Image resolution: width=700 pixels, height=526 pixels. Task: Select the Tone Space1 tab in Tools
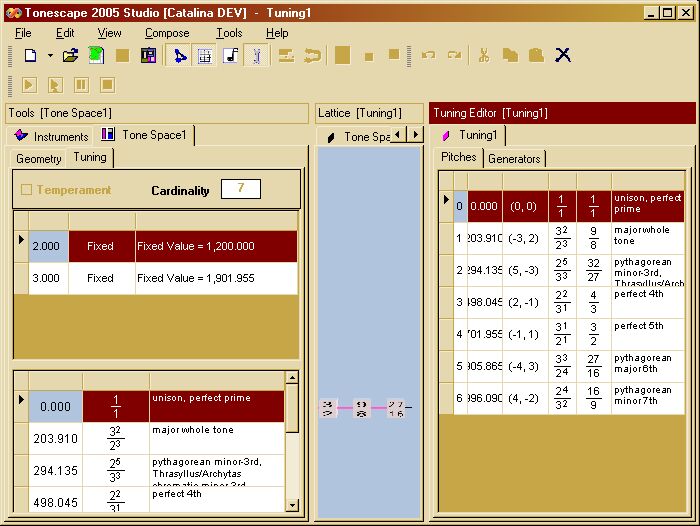[144, 135]
